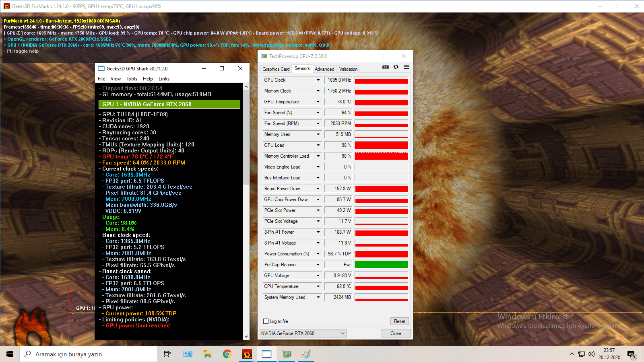Expand the Fan Speed (RPM) sensor dropdown
Viewport: 644px width, 362px height.
click(318, 123)
